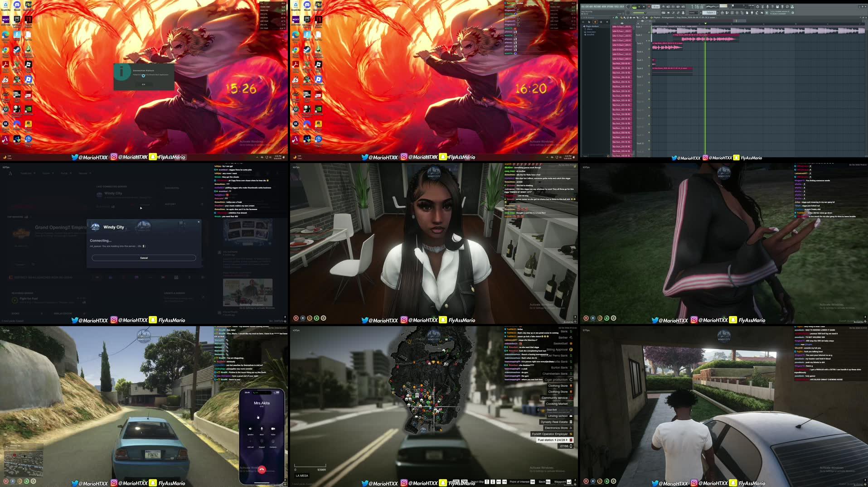Viewport: 868px width, 487px height.
Task: Tap the Keypad icon on the phone
Action: click(262, 441)
